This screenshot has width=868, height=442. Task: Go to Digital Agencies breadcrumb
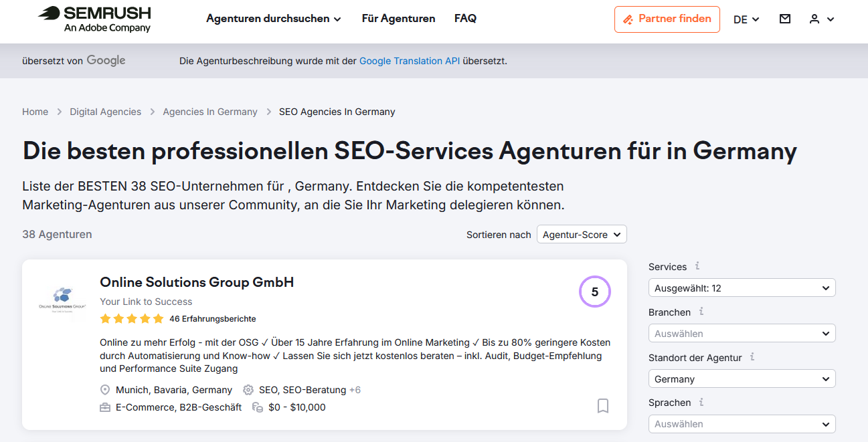tap(106, 112)
